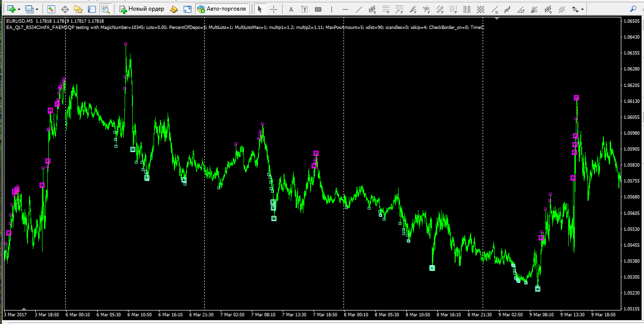Screen dimensions: 644x324
Task: Toggle the Strategy Tester panel
Action: (x=105, y=9)
